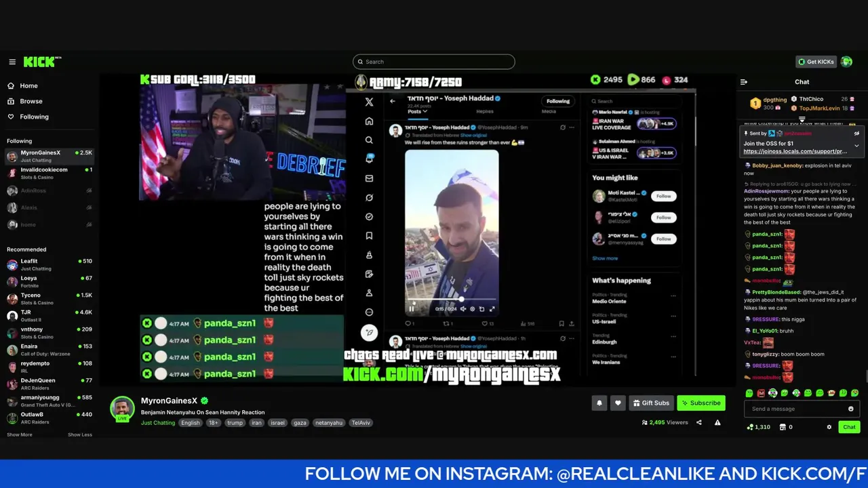Open the OutlawB recommended channel
This screenshot has height=488, width=868.
point(49,418)
